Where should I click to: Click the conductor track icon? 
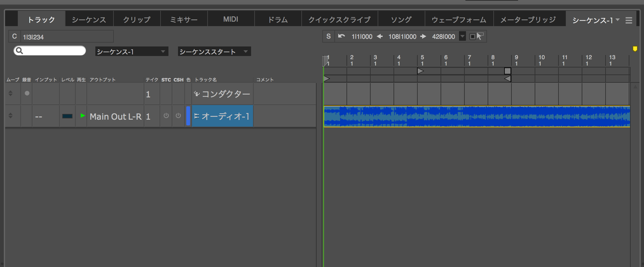point(196,94)
